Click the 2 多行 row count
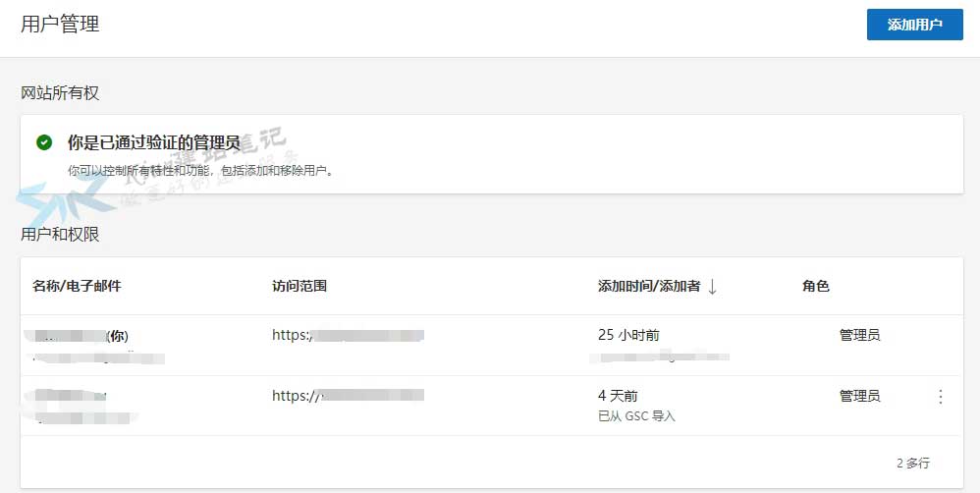Viewport: 980px width, 493px height. click(x=912, y=463)
